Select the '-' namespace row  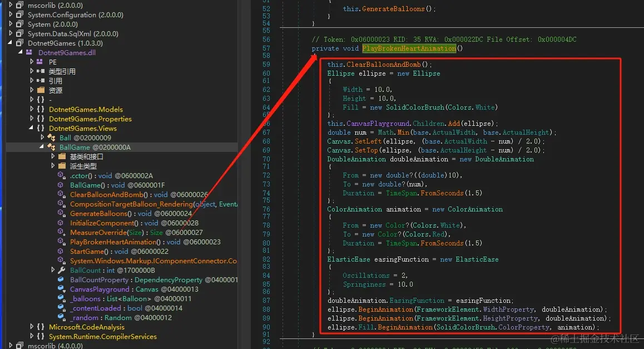click(x=50, y=100)
